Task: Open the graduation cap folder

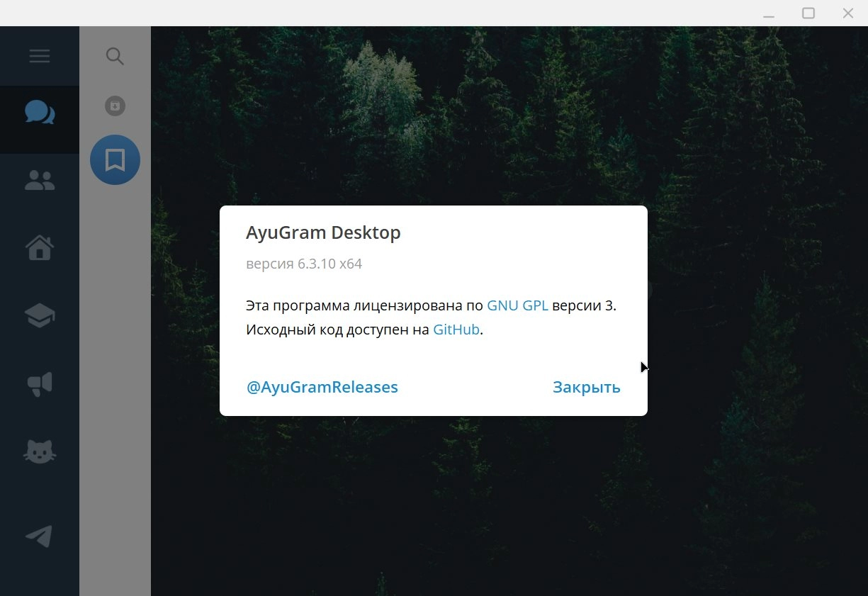Action: pos(40,316)
